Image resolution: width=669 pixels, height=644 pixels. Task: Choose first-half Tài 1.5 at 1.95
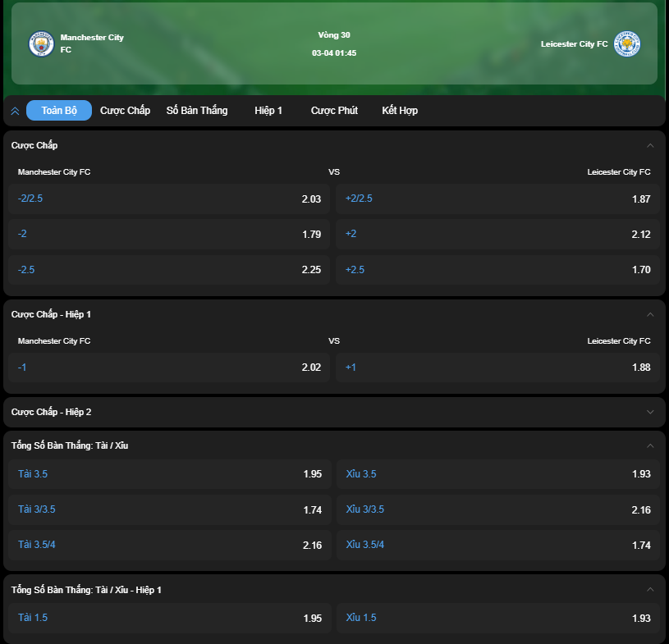[170, 618]
